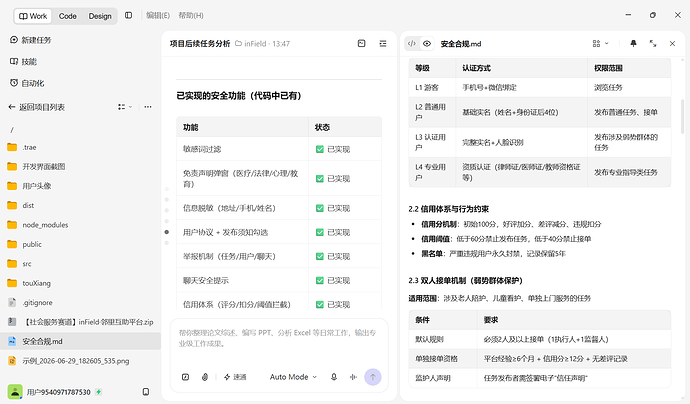Click the 聊天安全提示 已实现 checkbox
The width and height of the screenshot is (690, 404).
point(320,280)
